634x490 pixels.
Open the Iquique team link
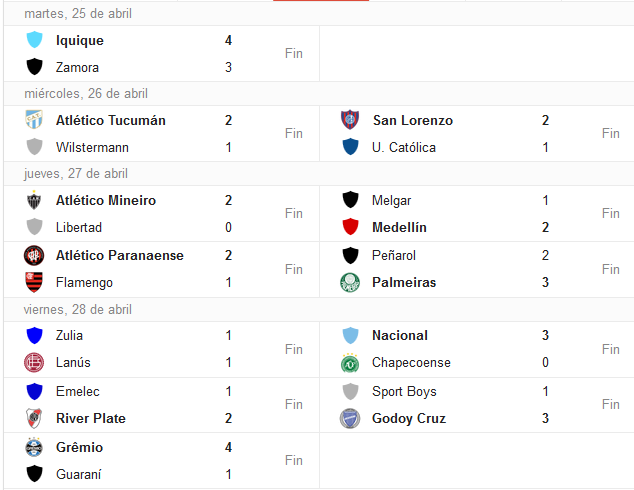[x=80, y=40]
